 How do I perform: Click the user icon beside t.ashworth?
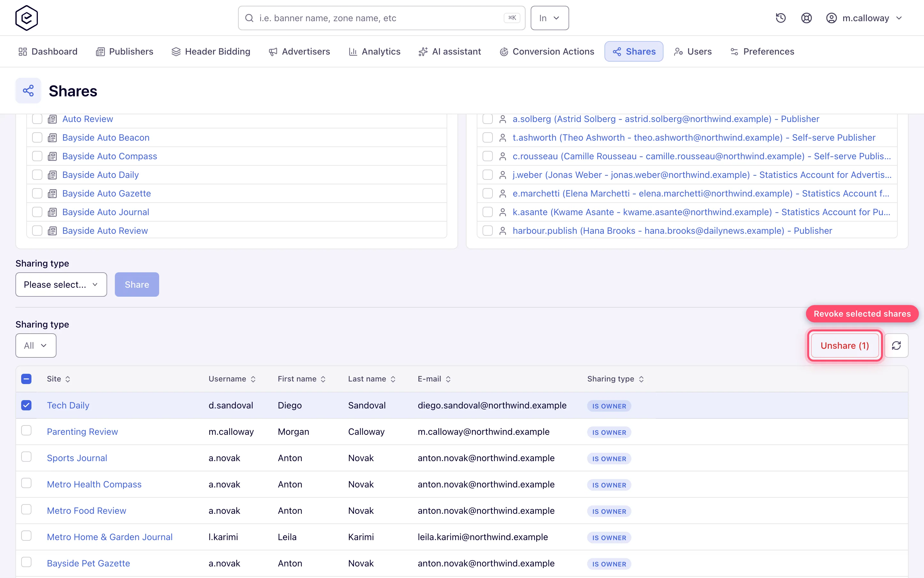(502, 138)
